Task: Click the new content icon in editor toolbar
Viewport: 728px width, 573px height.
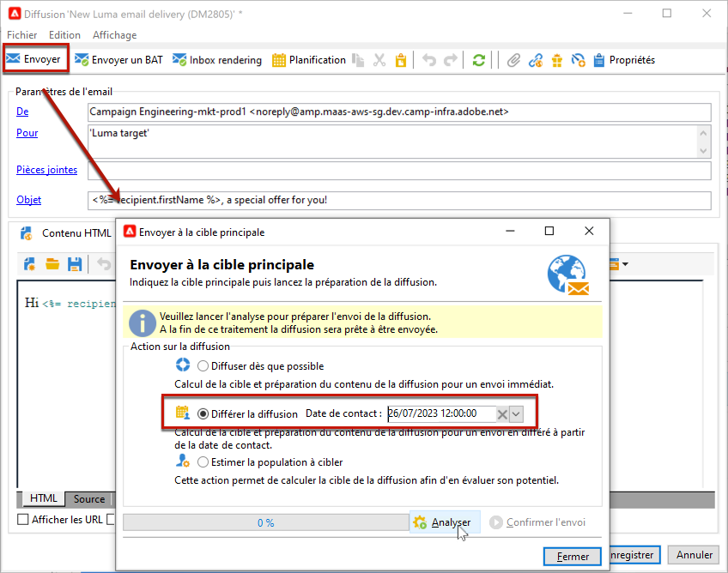Action: (x=30, y=264)
